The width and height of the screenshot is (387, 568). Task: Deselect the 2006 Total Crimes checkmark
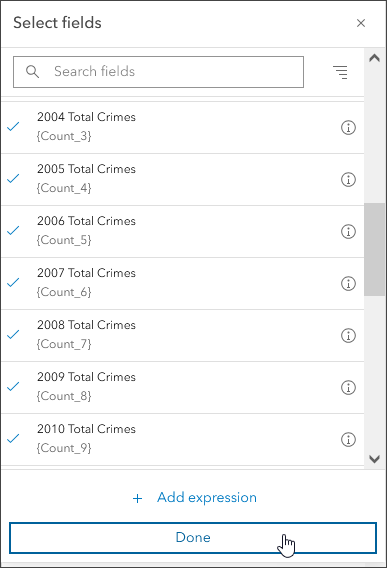click(x=13, y=230)
